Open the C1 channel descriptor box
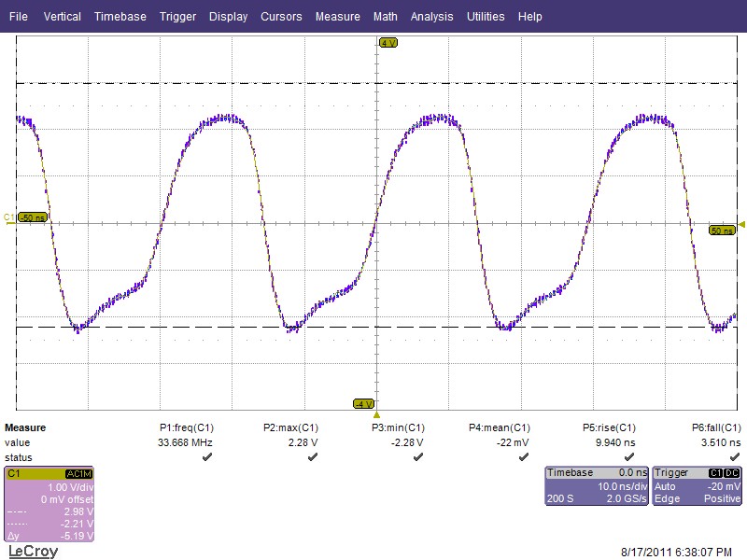The height and width of the screenshot is (560, 747). (x=49, y=504)
